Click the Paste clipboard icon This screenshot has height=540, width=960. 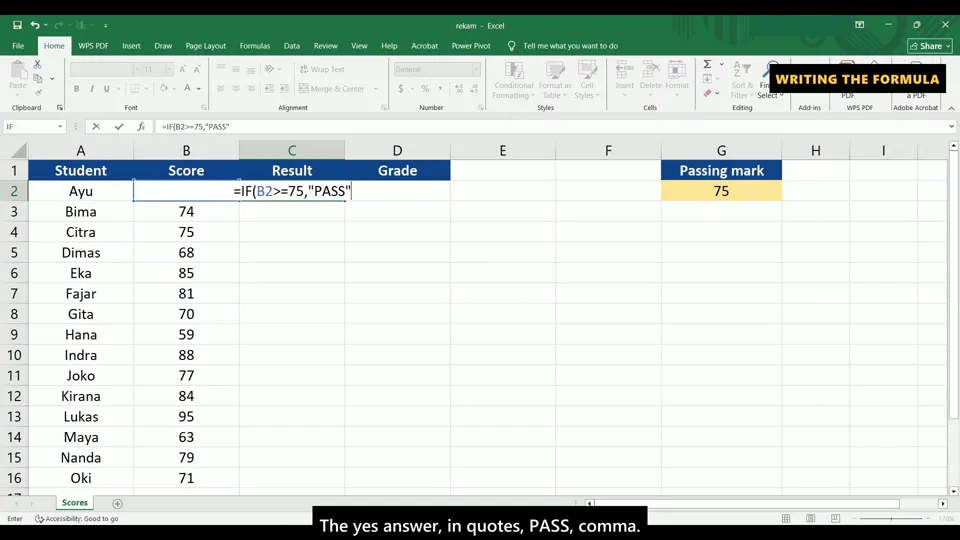18,71
